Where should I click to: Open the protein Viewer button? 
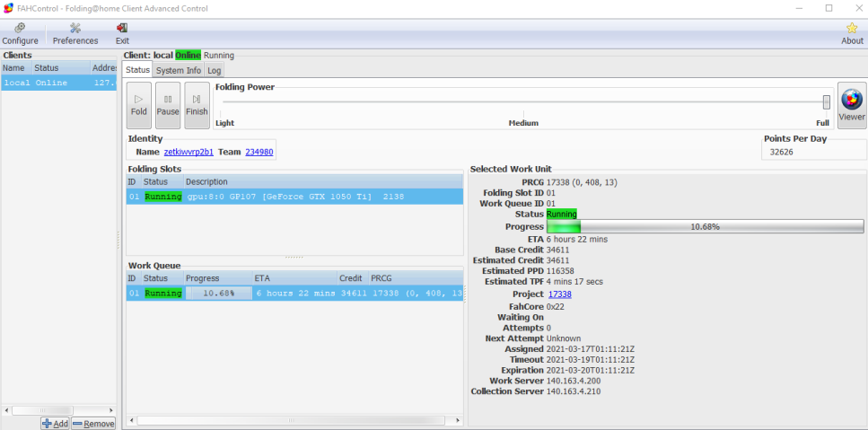[x=852, y=105]
